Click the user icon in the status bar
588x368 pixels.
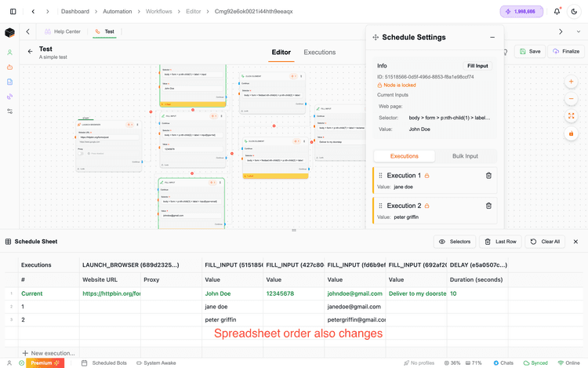pos(9,363)
